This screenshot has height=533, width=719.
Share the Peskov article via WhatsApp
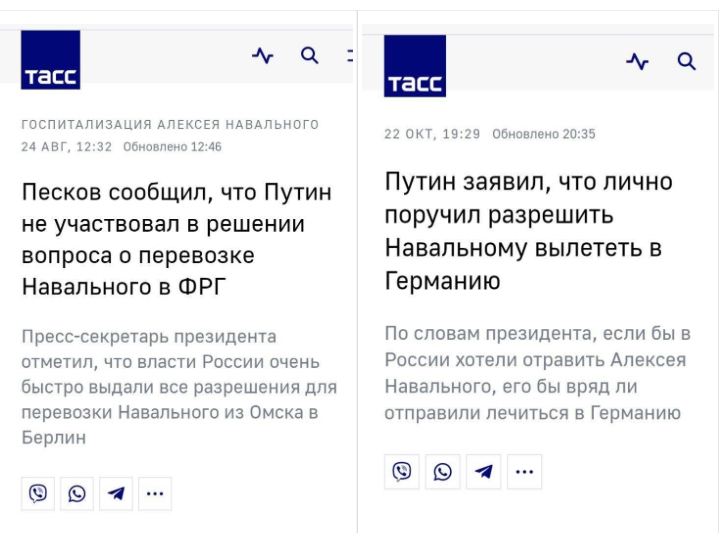point(77,493)
